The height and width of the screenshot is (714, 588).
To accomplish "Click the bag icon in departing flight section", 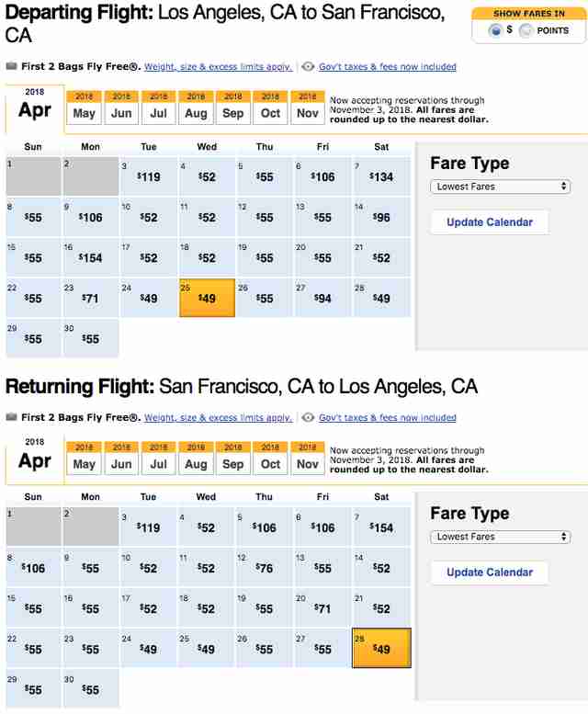I will click(x=11, y=66).
